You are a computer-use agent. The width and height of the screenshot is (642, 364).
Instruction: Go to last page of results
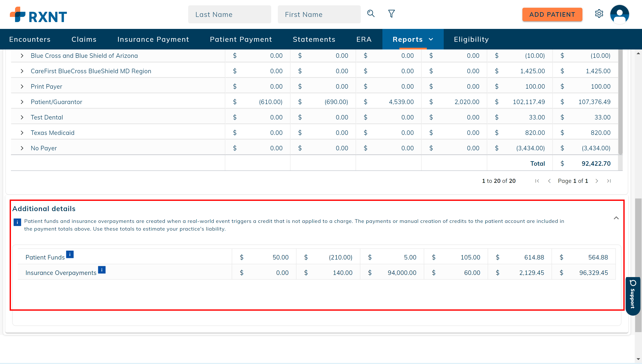609,181
